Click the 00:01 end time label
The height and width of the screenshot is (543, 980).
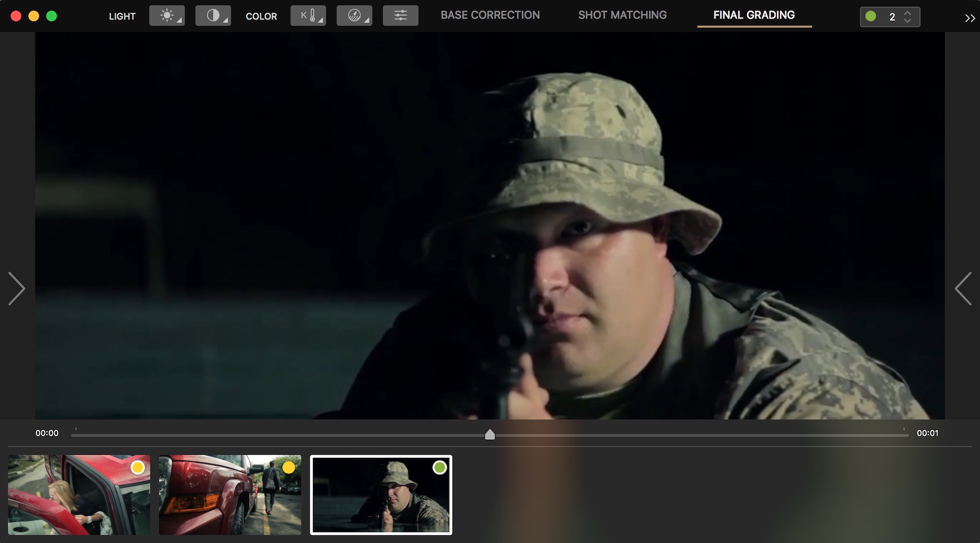pos(927,433)
